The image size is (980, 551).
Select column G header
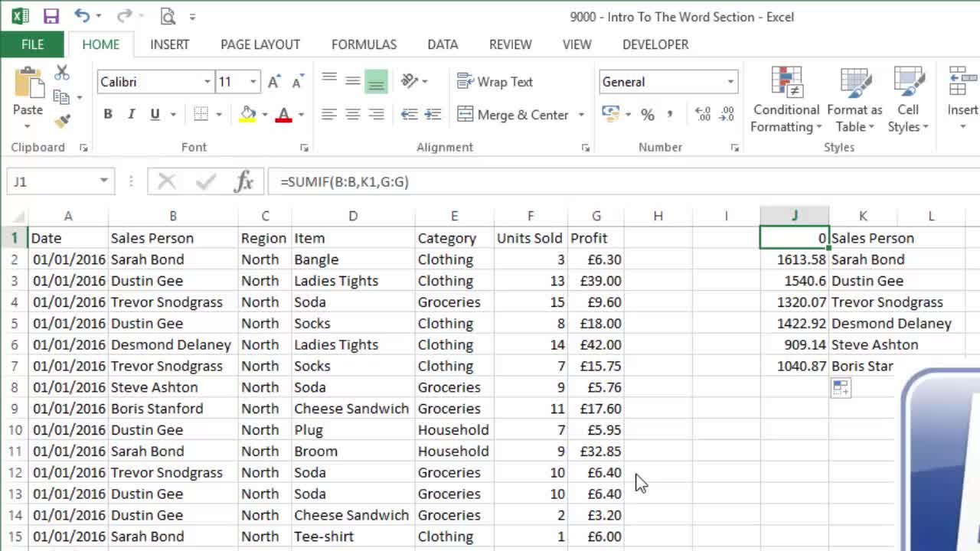click(596, 217)
